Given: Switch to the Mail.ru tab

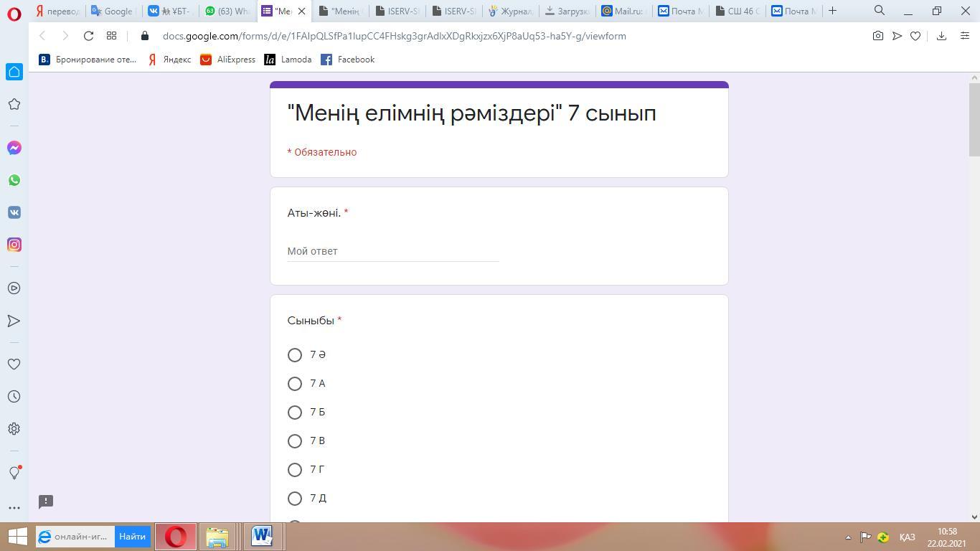Looking at the screenshot, I should [x=623, y=11].
